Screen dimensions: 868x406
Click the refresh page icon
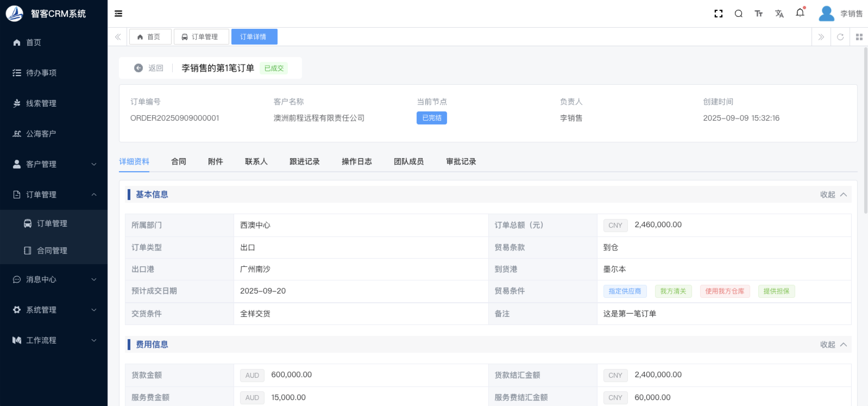pos(840,37)
